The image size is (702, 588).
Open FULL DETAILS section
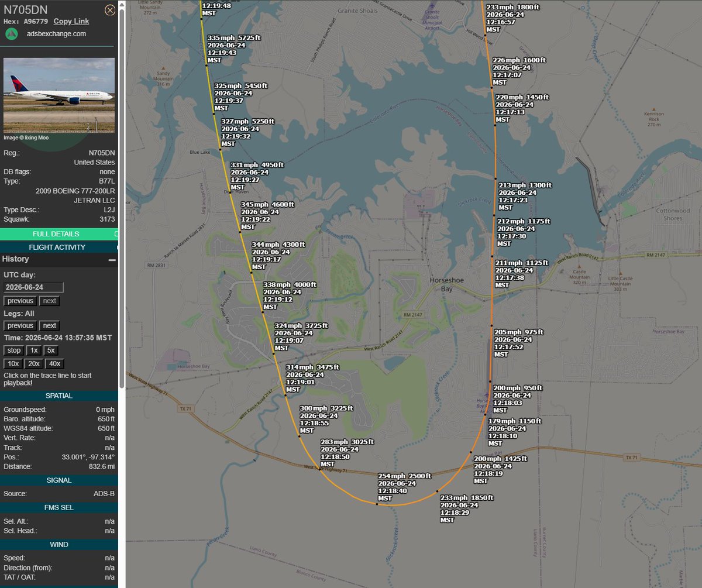[x=59, y=234]
